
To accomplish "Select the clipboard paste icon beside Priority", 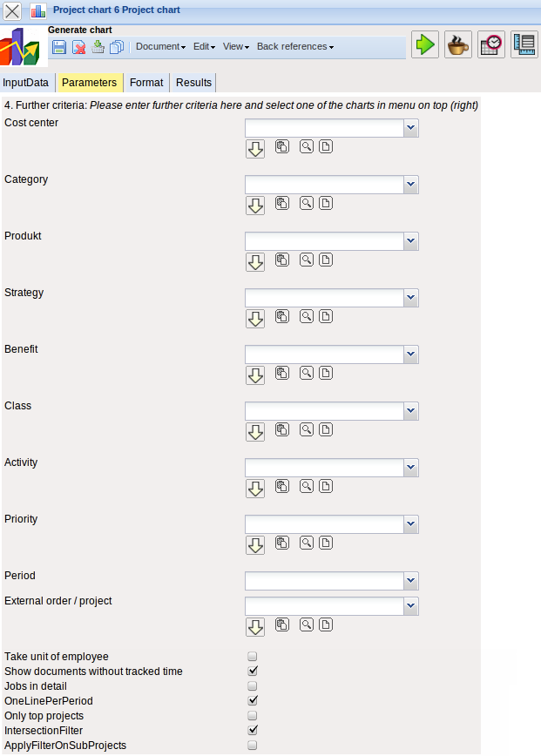I will coord(281,543).
